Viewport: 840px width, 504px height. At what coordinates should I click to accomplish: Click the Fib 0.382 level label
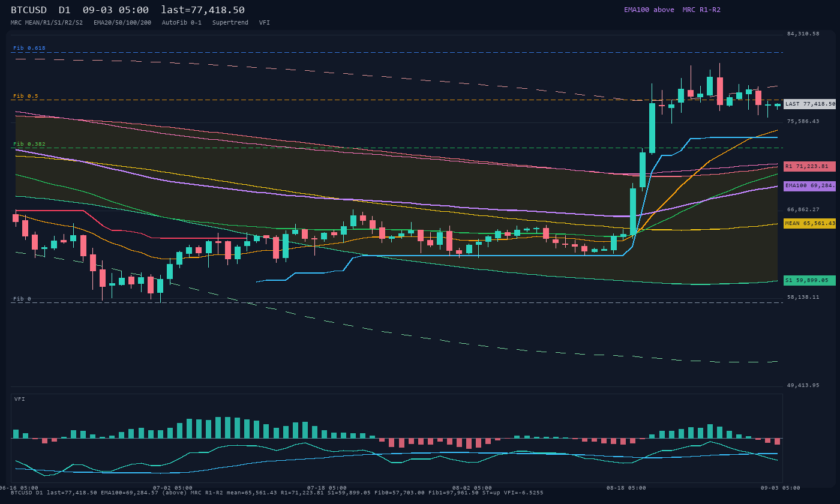coord(29,144)
